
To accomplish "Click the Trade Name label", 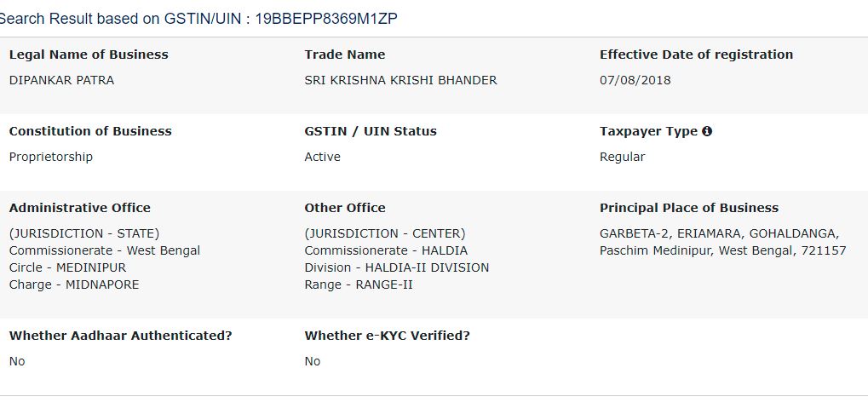I will pyautogui.click(x=344, y=55).
